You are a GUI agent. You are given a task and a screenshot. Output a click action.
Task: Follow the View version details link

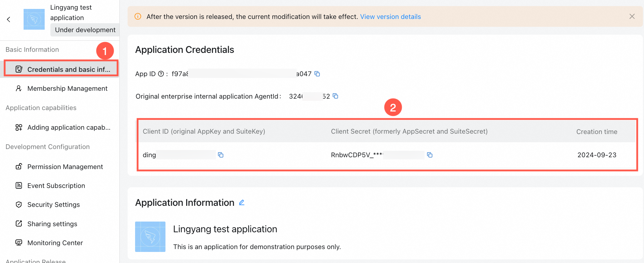coord(390,17)
